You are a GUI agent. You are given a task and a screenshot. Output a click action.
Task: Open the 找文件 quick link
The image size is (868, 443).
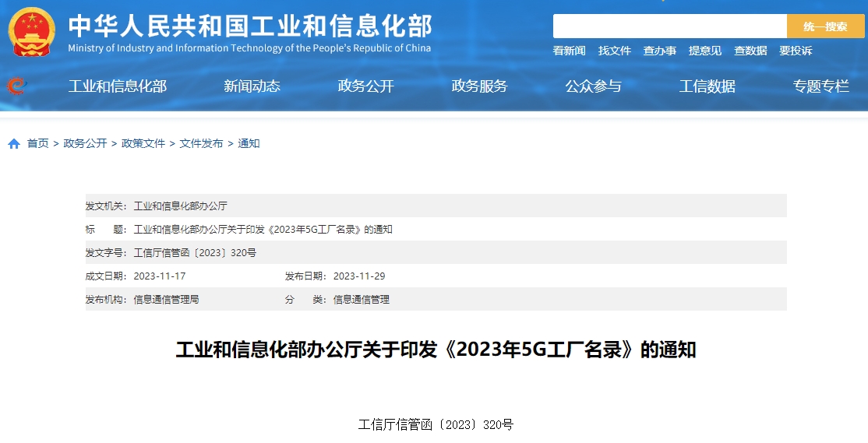(615, 51)
